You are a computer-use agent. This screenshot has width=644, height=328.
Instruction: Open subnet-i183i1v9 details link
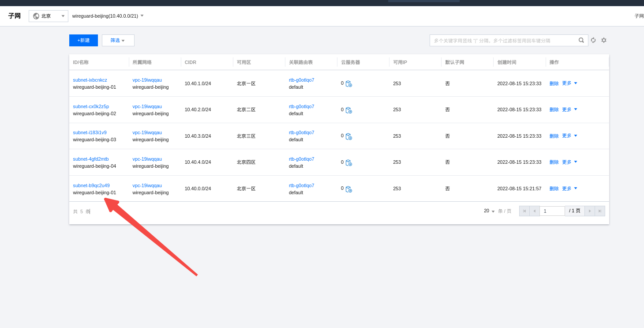click(x=90, y=132)
